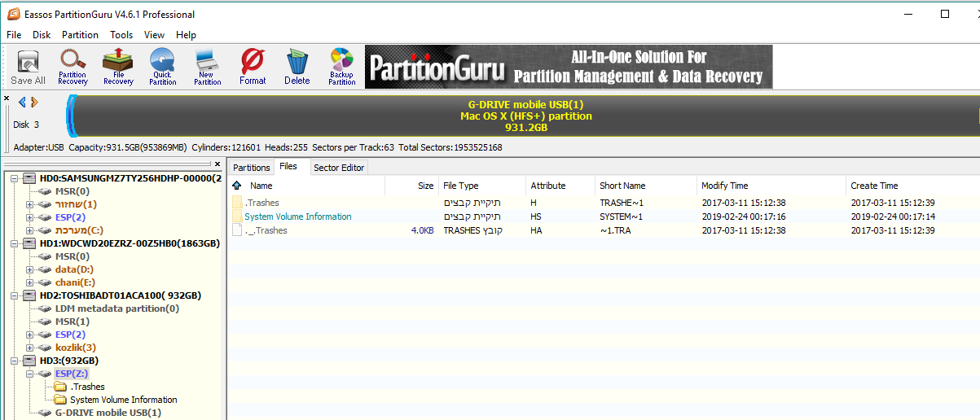980x420 pixels.
Task: Click the Delete partition icon
Action: click(x=297, y=67)
